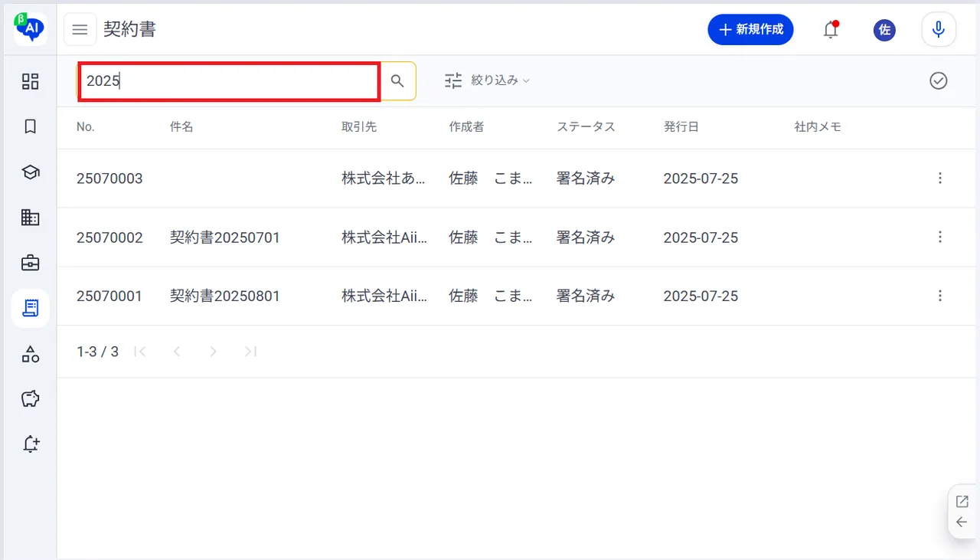Select contract number 25070001
The image size is (980, 560).
(109, 296)
